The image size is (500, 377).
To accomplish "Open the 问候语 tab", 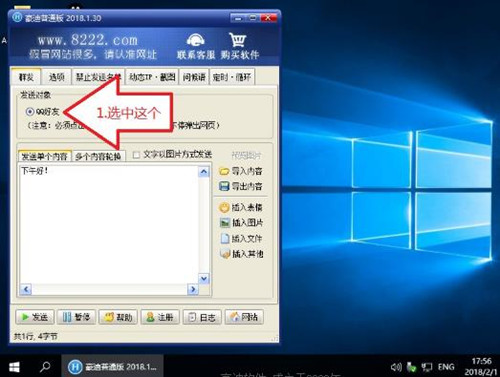I will tap(194, 77).
